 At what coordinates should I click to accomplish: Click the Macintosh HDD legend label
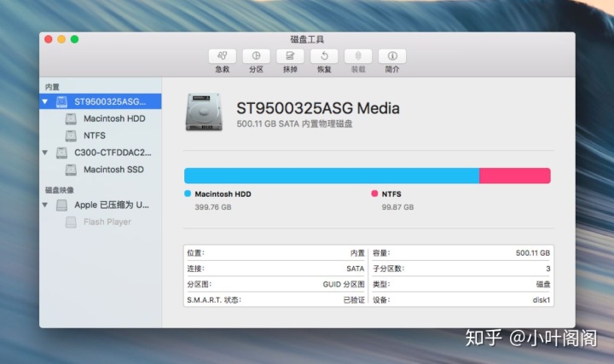click(x=223, y=194)
